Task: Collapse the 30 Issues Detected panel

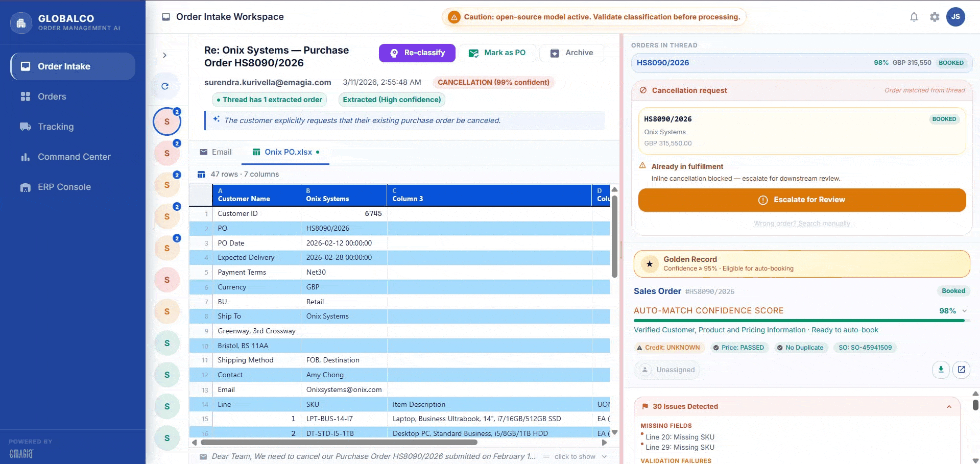Action: coord(949,406)
